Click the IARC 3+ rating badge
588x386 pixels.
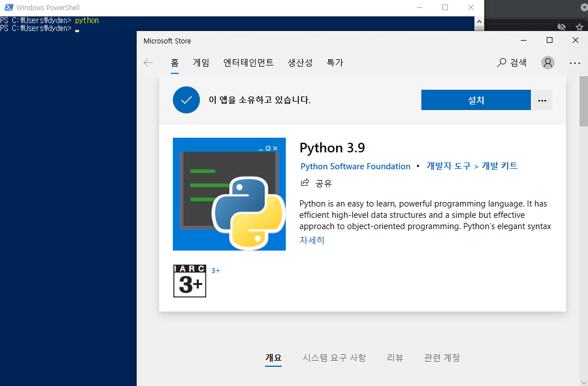[x=190, y=281]
